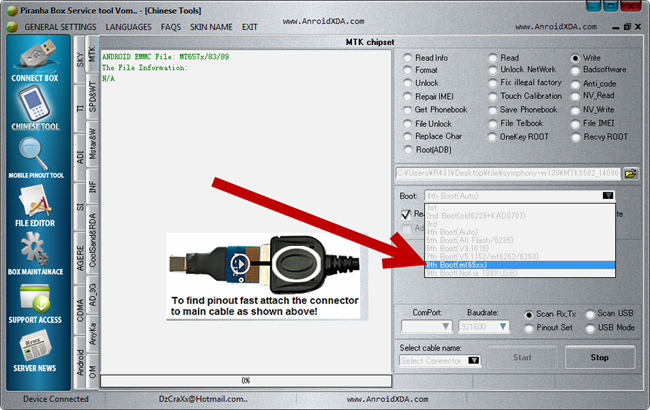Choose 2nd Boot(old6228+KAD0707) entry

click(520, 216)
